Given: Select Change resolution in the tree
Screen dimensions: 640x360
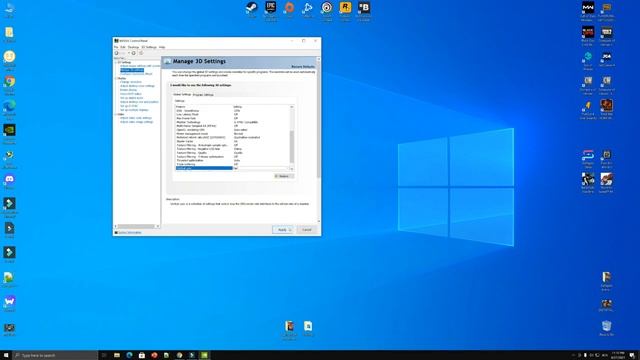Looking at the screenshot, I should pyautogui.click(x=131, y=82).
